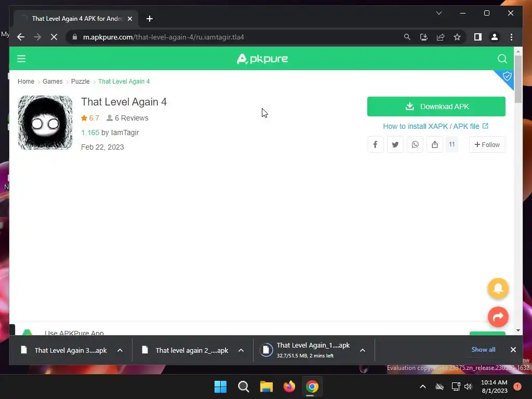Image resolution: width=532 pixels, height=399 pixels.
Task: Open the Windows Start menu
Action: [x=220, y=387]
